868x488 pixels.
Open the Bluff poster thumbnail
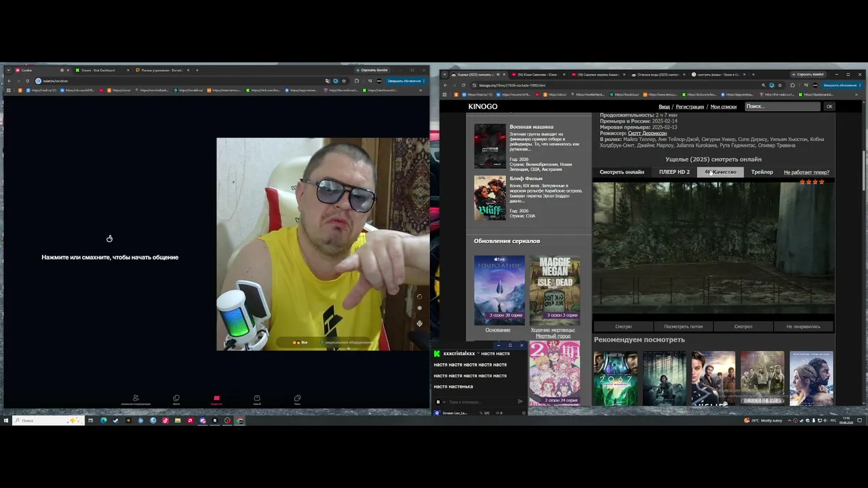pyautogui.click(x=490, y=198)
